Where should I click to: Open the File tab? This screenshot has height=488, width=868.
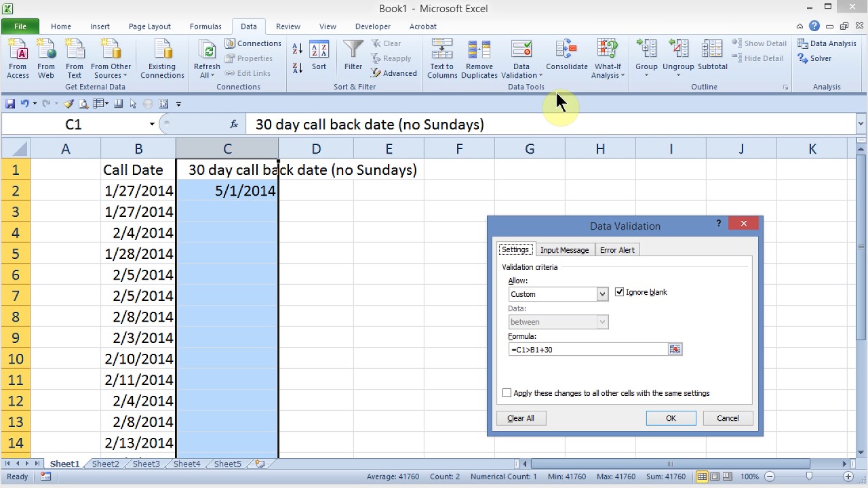tap(20, 26)
